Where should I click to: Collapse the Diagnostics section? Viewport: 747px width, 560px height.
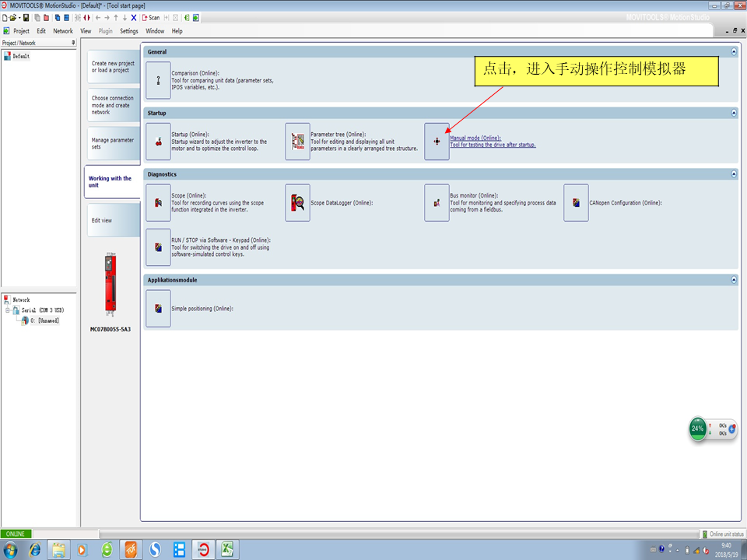(733, 174)
